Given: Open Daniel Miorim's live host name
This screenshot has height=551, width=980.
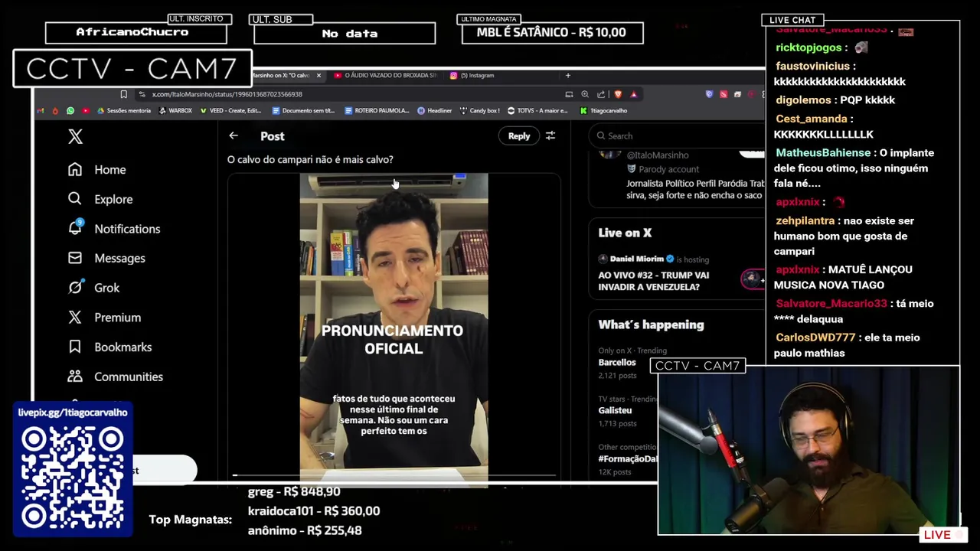Looking at the screenshot, I should 637,259.
